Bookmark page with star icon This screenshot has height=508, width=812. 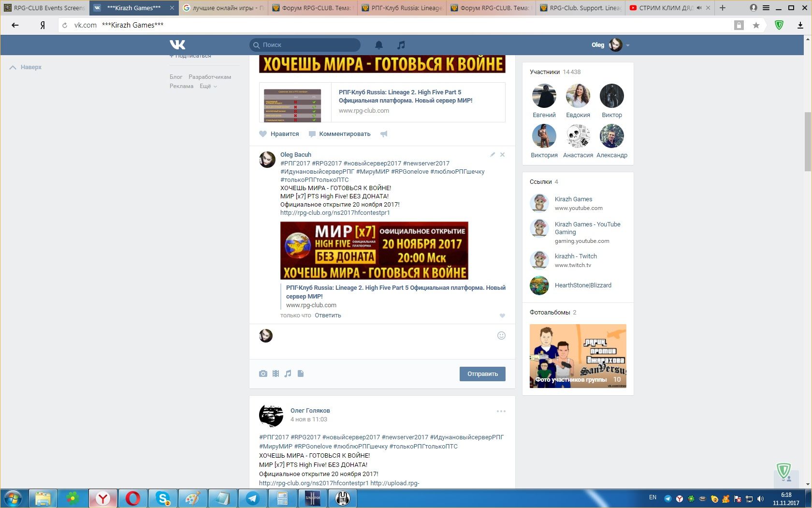coord(756,25)
